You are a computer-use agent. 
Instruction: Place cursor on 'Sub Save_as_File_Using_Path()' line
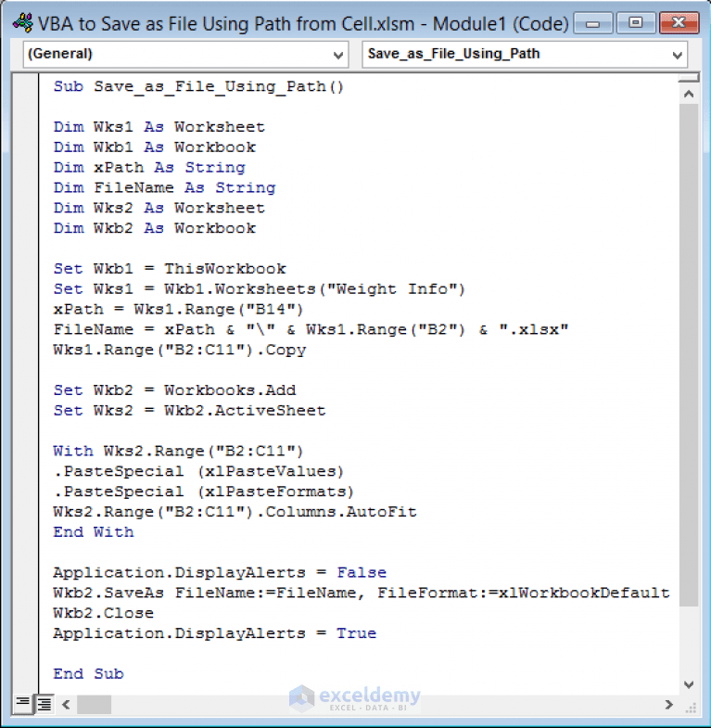point(198,87)
